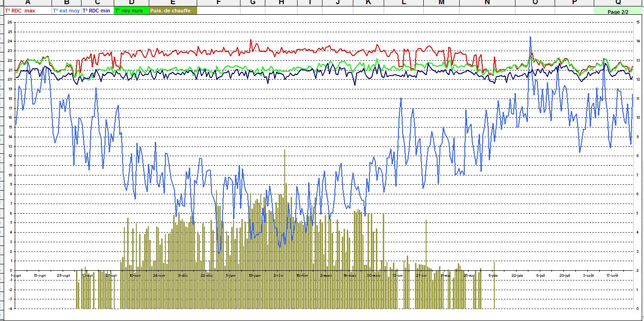This screenshot has width=644, height=321.
Task: Select column header H
Action: point(281,2)
